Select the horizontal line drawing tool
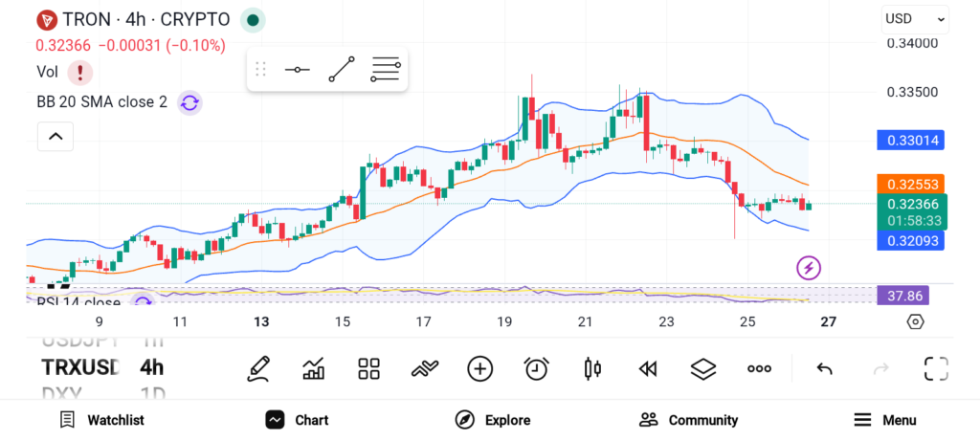The height and width of the screenshot is (441, 980). pyautogui.click(x=297, y=69)
